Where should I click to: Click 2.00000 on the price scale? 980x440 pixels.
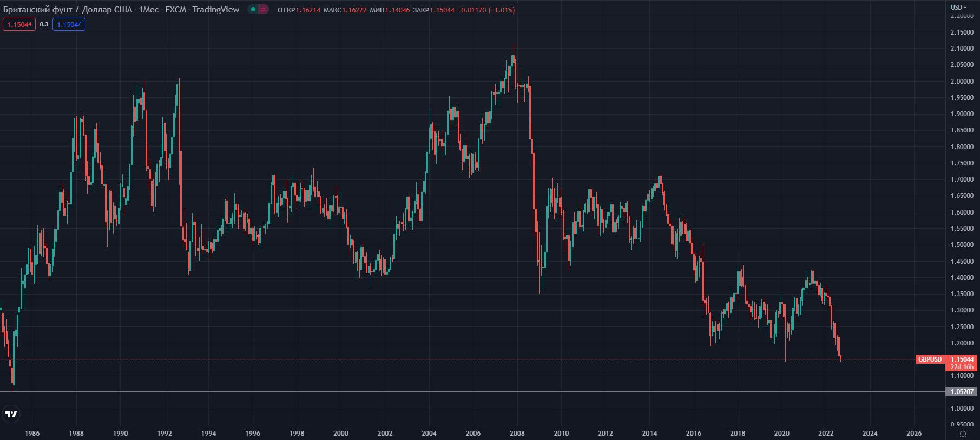point(962,81)
